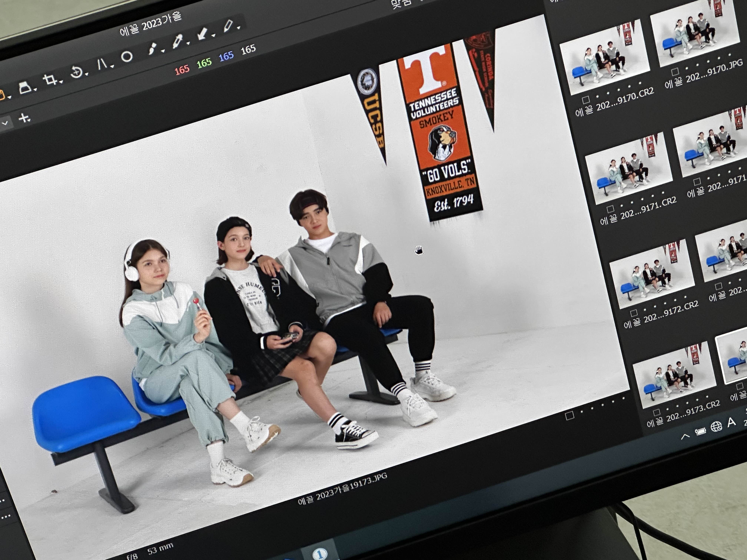Click the 에꼴 2023가을 window title

click(x=151, y=24)
